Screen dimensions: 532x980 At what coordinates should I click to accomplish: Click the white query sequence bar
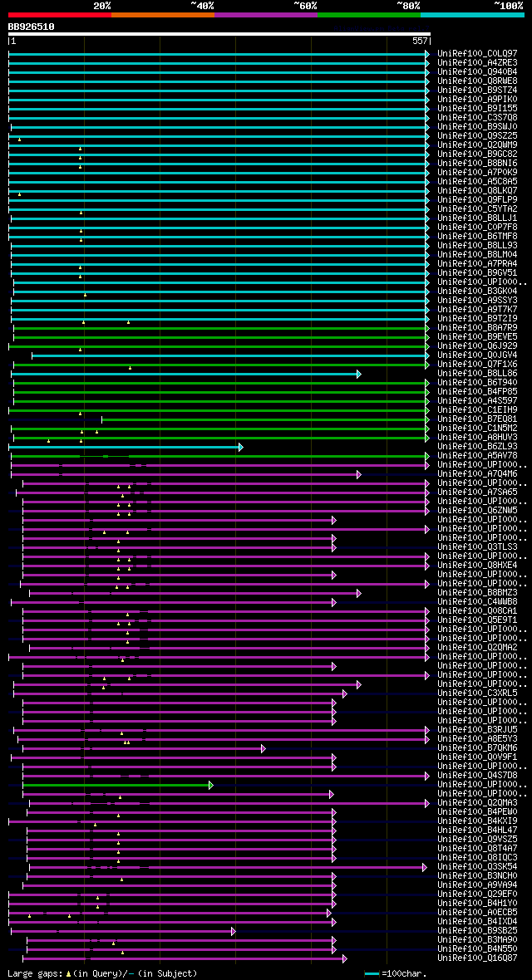219,34
